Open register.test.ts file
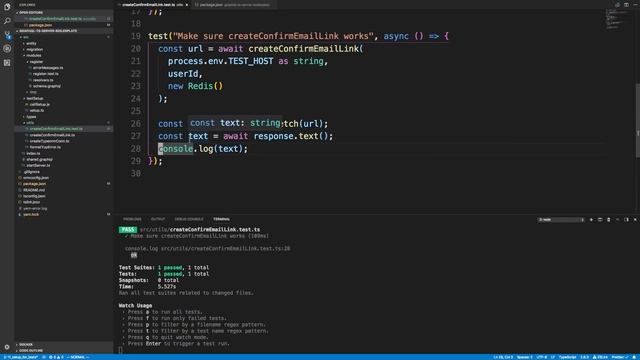 46,74
